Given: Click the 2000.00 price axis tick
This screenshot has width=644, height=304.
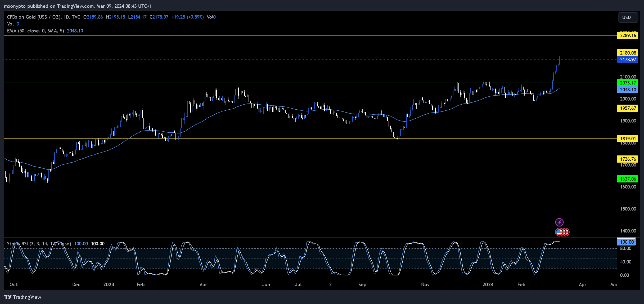Looking at the screenshot, I should [x=628, y=99].
